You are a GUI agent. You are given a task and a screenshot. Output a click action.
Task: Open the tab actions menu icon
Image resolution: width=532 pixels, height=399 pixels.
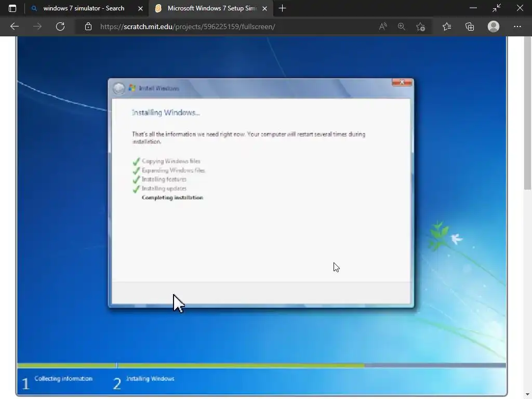[x=12, y=8]
